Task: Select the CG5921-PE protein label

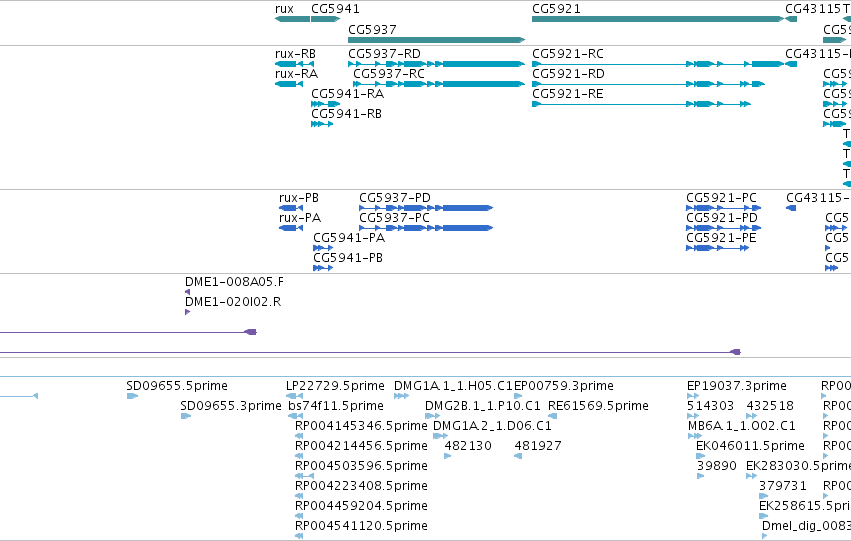Action: pos(721,238)
